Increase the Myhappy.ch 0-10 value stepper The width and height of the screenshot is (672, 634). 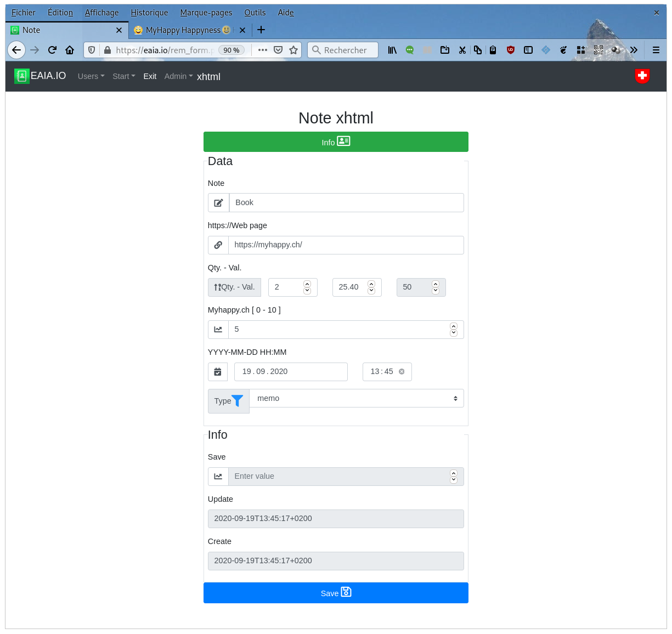coord(454,326)
